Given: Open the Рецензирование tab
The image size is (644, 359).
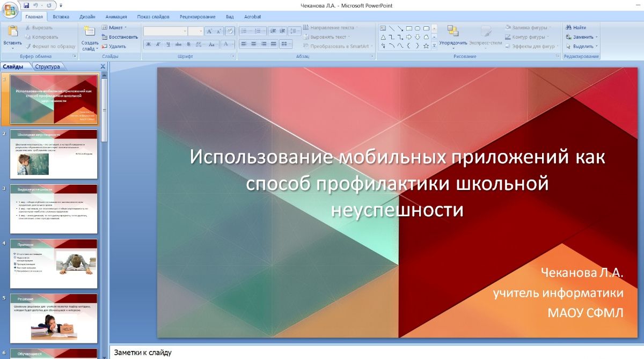Looking at the screenshot, I should [x=198, y=17].
